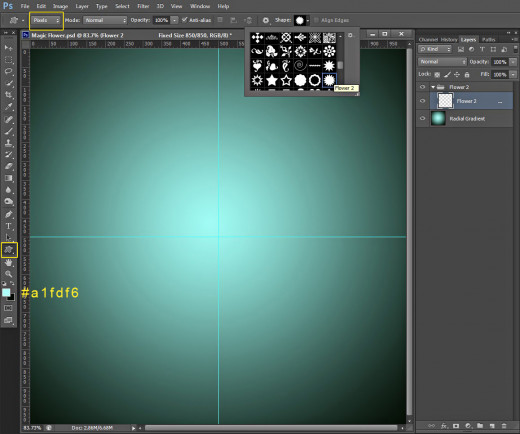Open the layer Opacity dropdown arrow

pyautogui.click(x=513, y=62)
